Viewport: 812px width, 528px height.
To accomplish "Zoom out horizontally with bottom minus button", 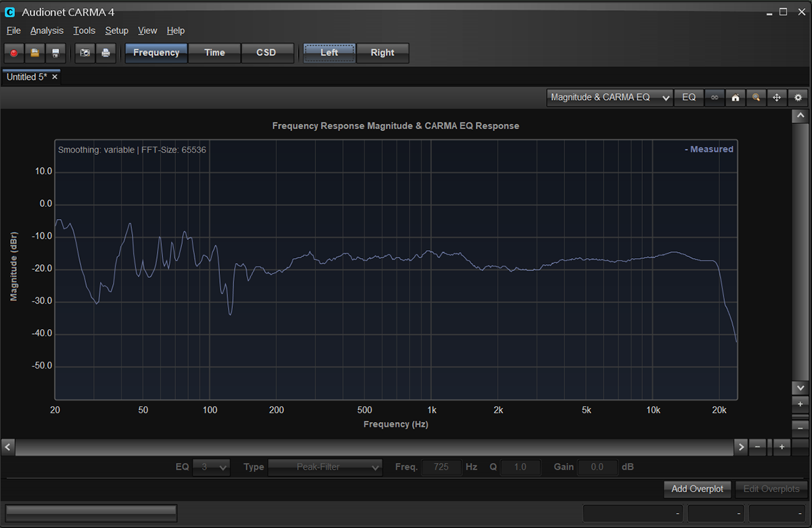I will pos(758,447).
